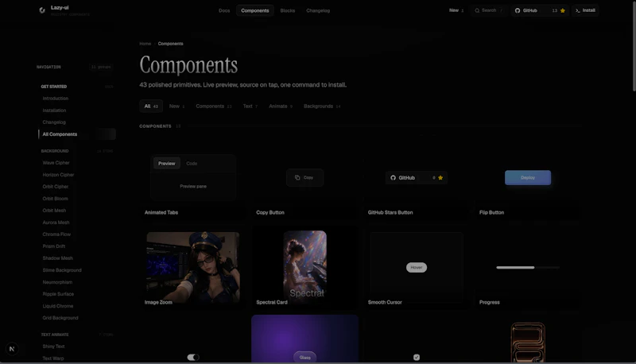Open Changelog in sidebar
The height and width of the screenshot is (364, 636).
[54, 122]
